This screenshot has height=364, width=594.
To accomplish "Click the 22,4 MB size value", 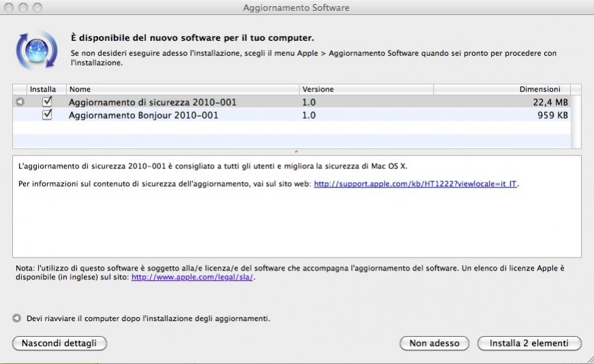I will pyautogui.click(x=550, y=102).
